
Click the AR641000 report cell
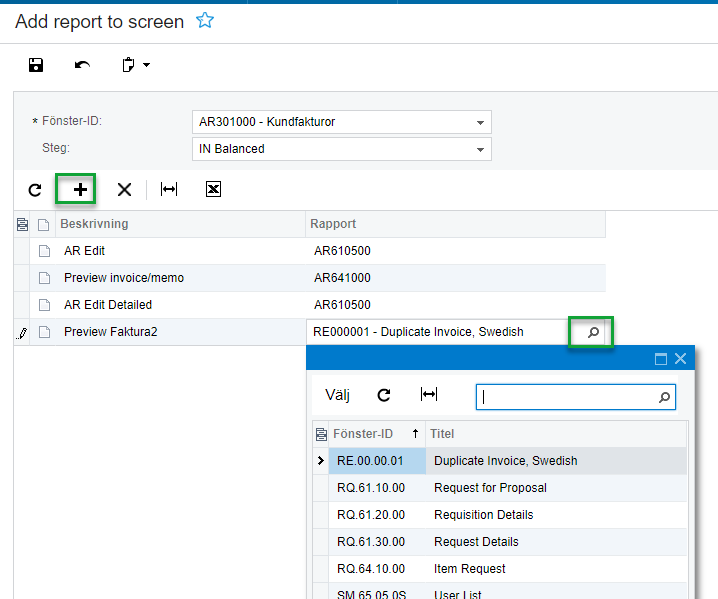point(456,278)
